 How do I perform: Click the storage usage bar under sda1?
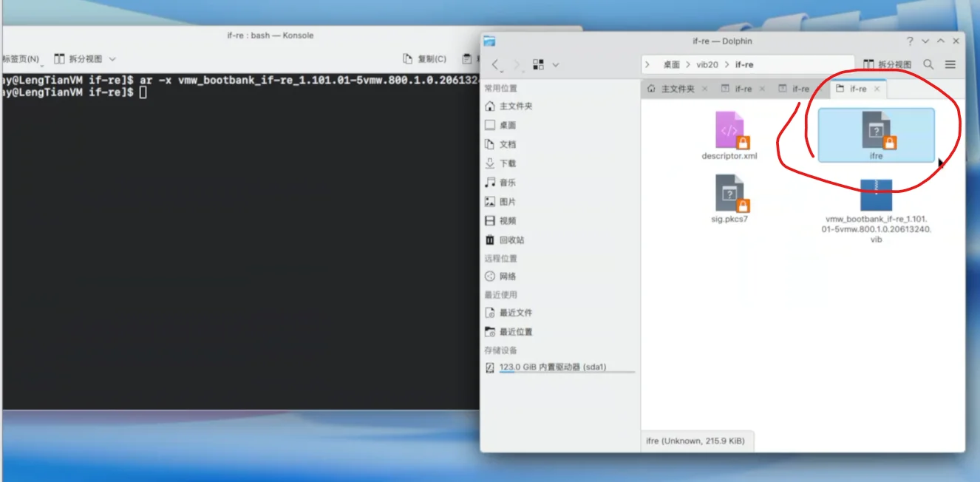click(x=567, y=373)
